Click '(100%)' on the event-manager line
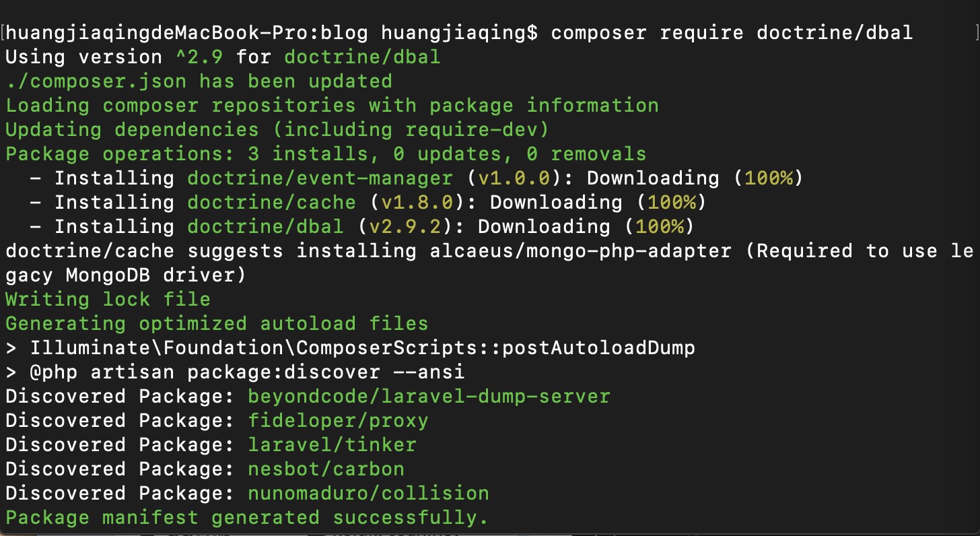This screenshot has height=536, width=980. (768, 178)
